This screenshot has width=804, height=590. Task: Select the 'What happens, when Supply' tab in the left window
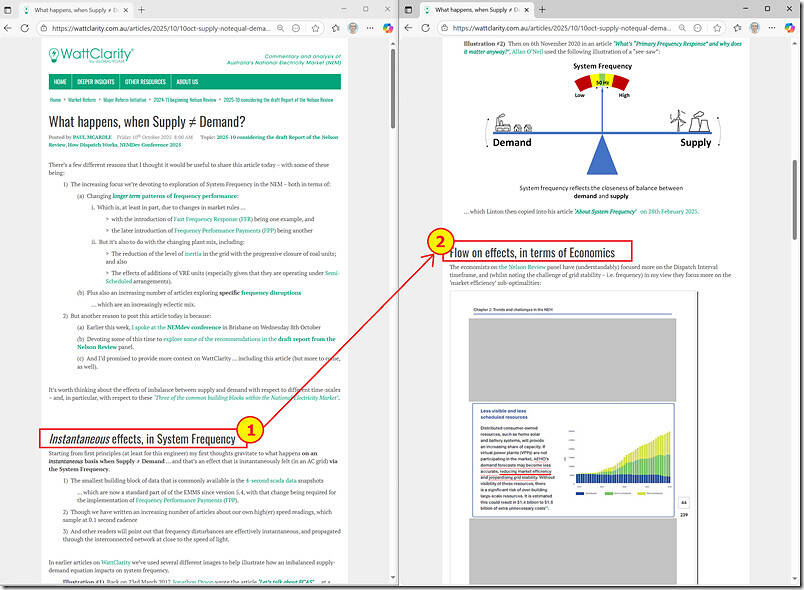[x=75, y=9]
